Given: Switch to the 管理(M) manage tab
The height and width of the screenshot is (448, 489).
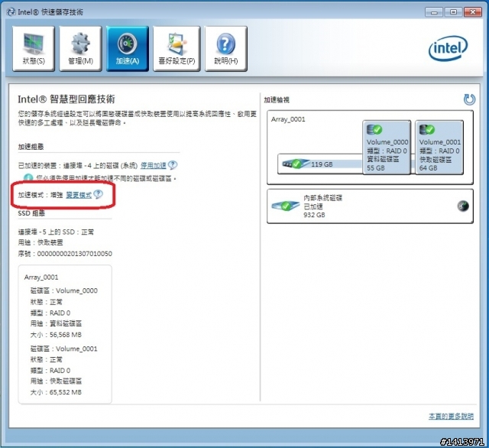Looking at the screenshot, I should tap(80, 49).
